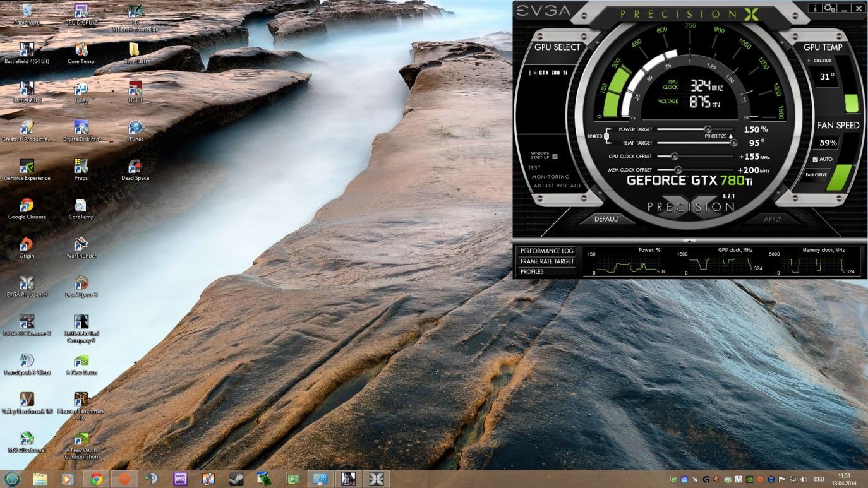Open CrystalDiskInfo desktop icon
The width and height of the screenshot is (868, 488).
coord(81,128)
